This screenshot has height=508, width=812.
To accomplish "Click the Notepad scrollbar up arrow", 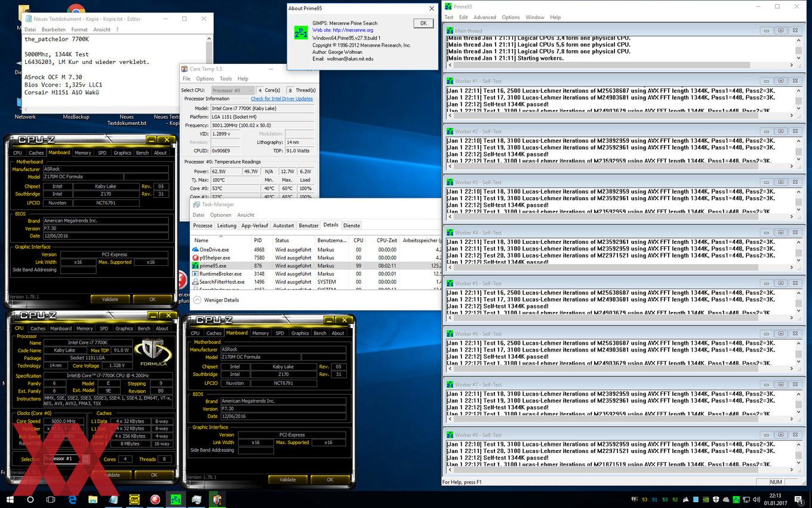I will pos(209,38).
